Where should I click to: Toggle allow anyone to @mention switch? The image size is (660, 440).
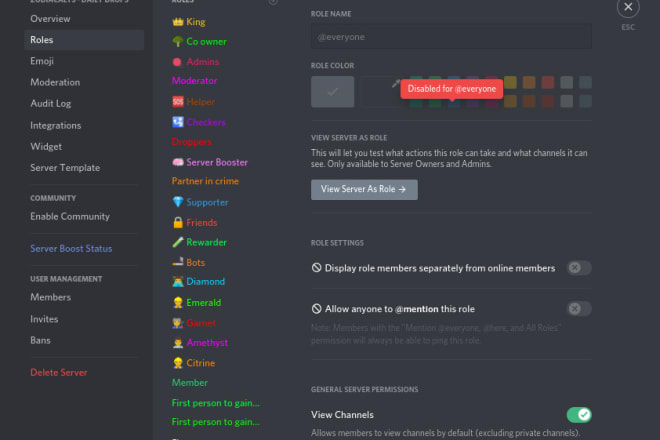(x=579, y=309)
